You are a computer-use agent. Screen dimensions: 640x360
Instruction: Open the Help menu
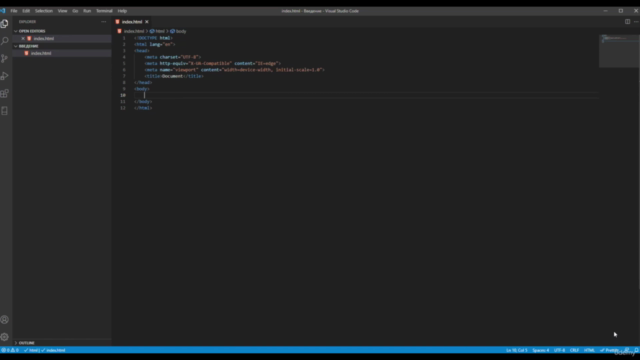point(122,11)
